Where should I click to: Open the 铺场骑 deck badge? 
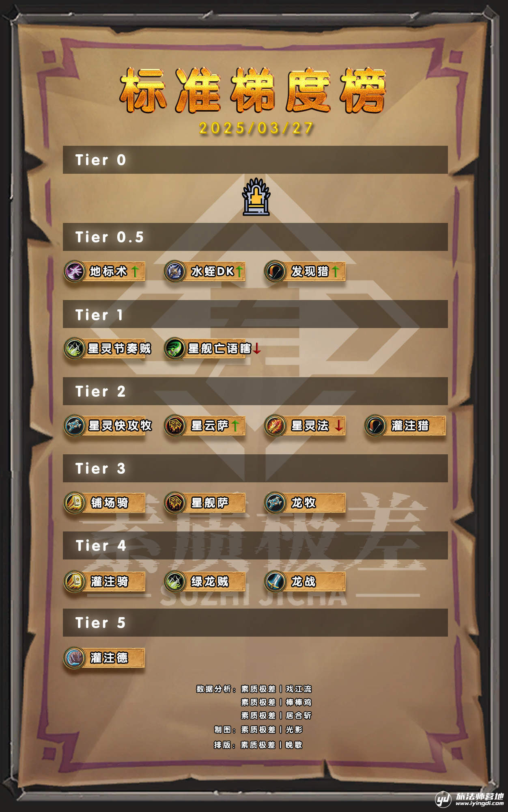104,503
